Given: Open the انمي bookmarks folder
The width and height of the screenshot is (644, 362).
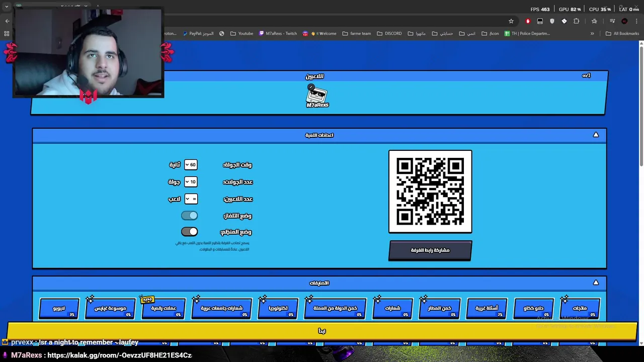Looking at the screenshot, I should 467,34.
